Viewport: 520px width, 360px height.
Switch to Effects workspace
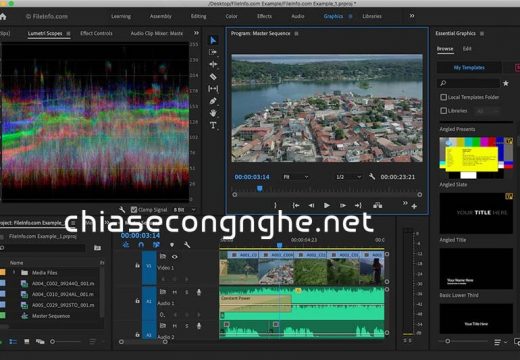pyautogui.click(x=264, y=16)
